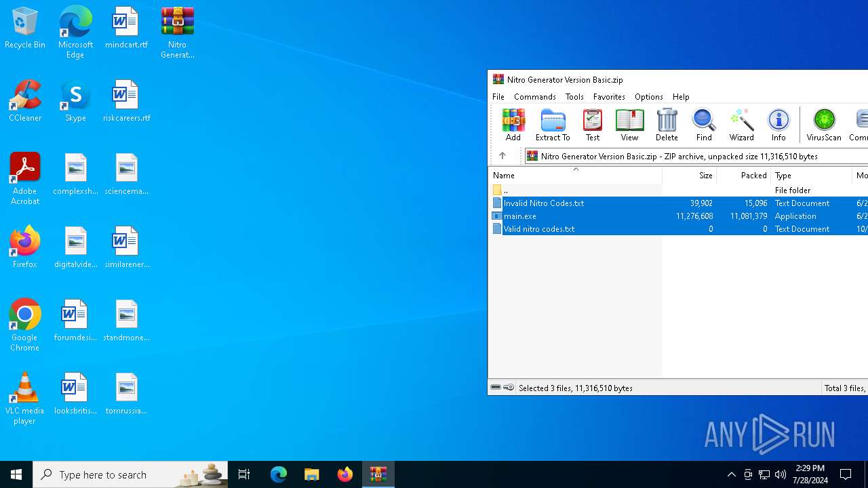Select Firefox desktop shortcut
Image resolution: width=868 pixels, height=488 pixels.
tap(25, 248)
